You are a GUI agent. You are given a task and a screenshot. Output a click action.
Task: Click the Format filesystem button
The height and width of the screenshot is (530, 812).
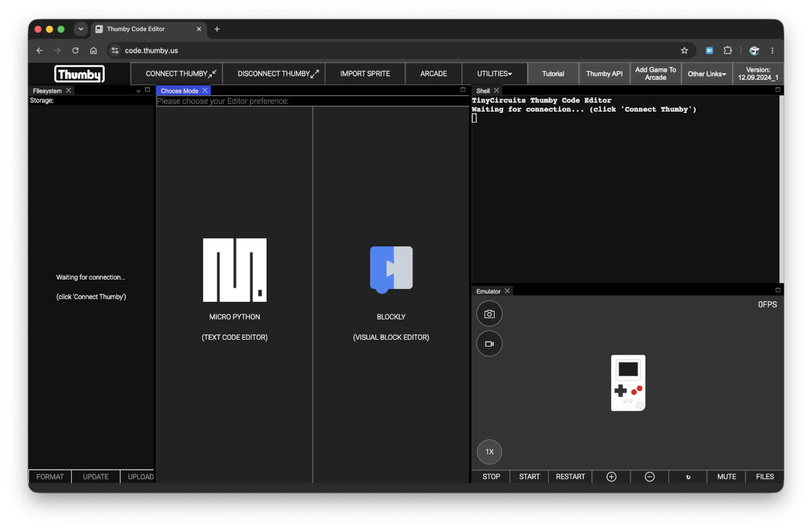pos(50,477)
